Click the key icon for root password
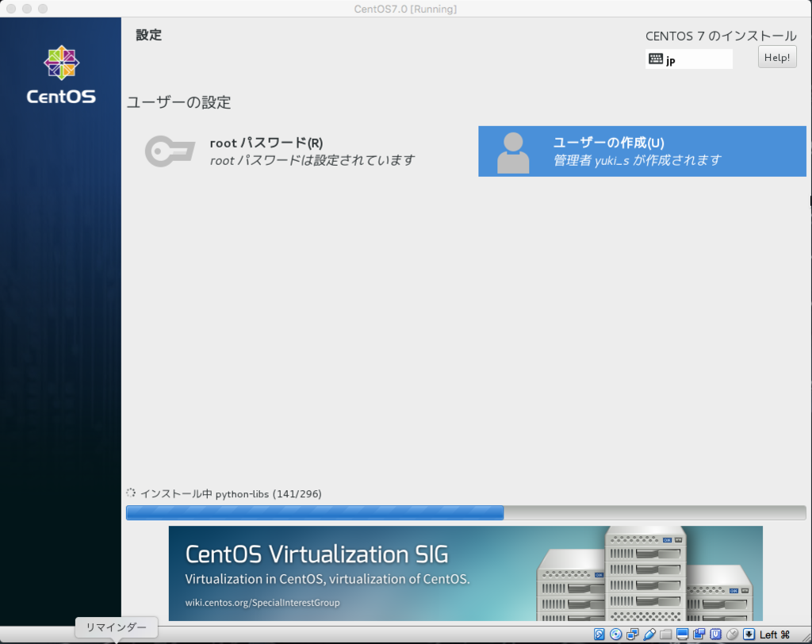The height and width of the screenshot is (644, 812). coord(170,151)
